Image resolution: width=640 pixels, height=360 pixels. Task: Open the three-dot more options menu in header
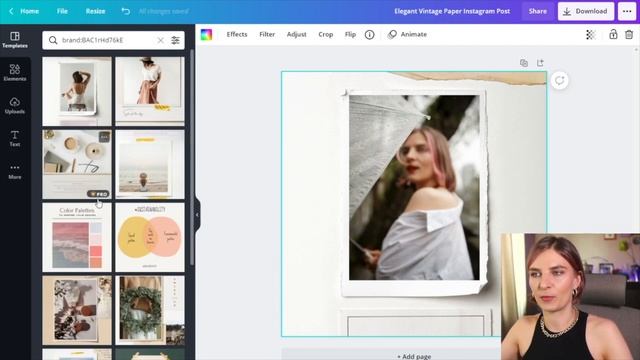627,11
